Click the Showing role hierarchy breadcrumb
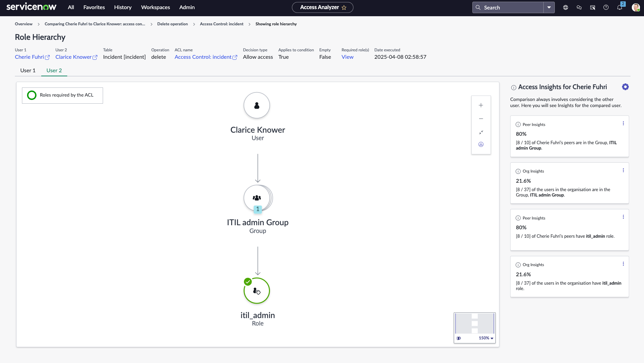644x363 pixels. tap(276, 24)
